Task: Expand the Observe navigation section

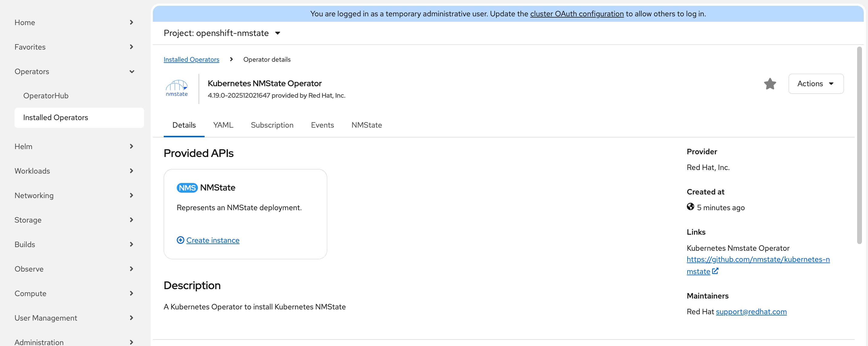Action: pos(74,269)
